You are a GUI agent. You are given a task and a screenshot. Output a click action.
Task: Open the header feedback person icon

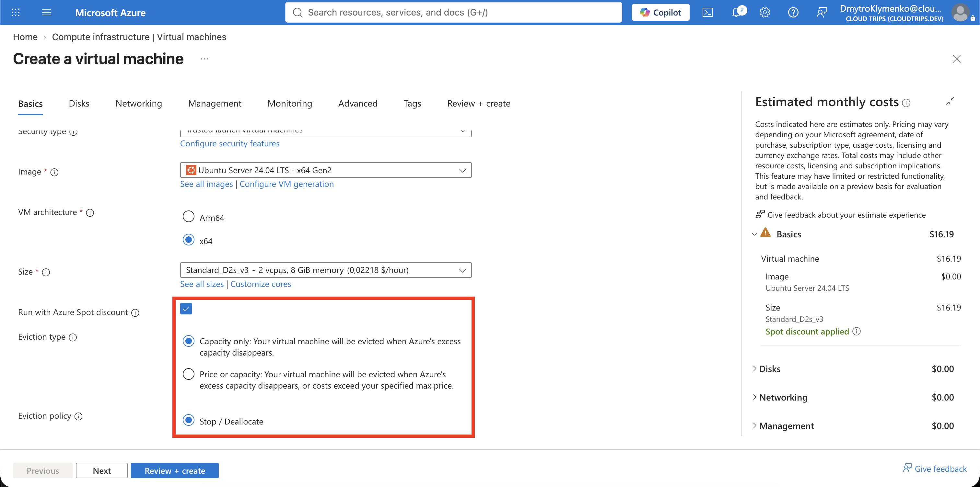pos(822,13)
